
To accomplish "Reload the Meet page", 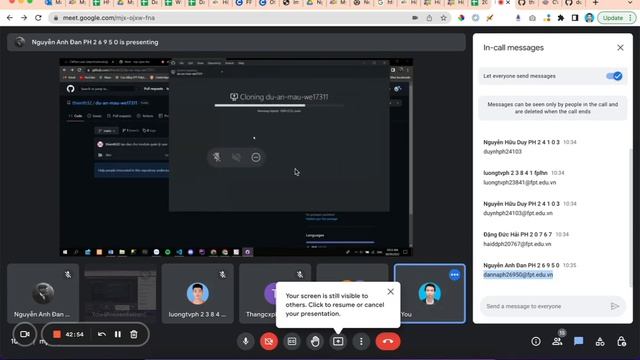I will 38,18.
